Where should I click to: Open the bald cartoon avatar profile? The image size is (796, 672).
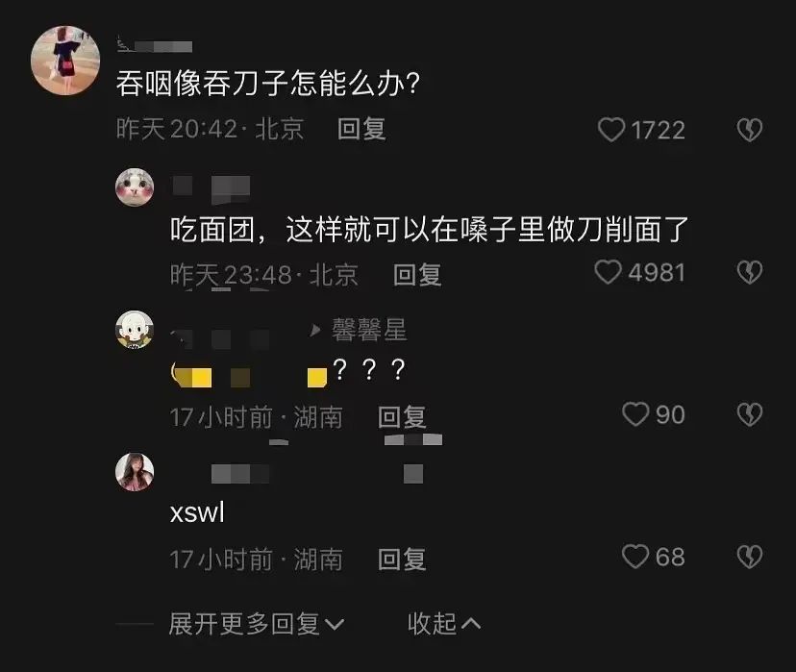pos(135,330)
